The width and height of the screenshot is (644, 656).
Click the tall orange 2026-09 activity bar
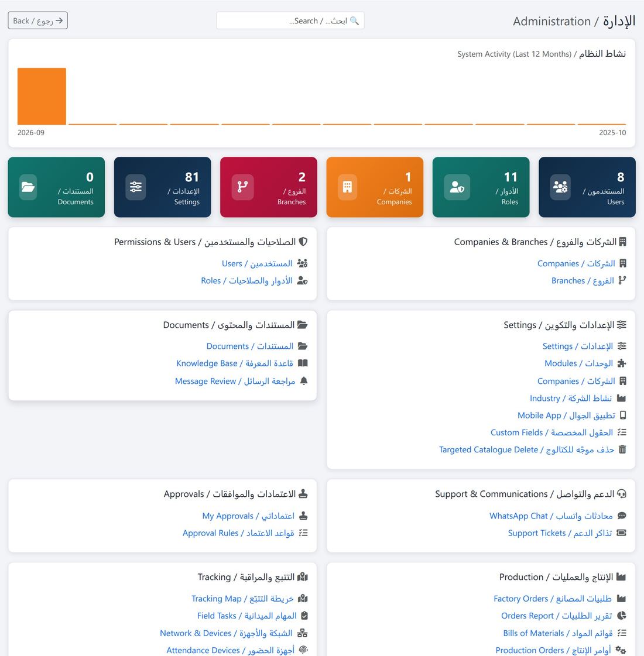(42, 96)
